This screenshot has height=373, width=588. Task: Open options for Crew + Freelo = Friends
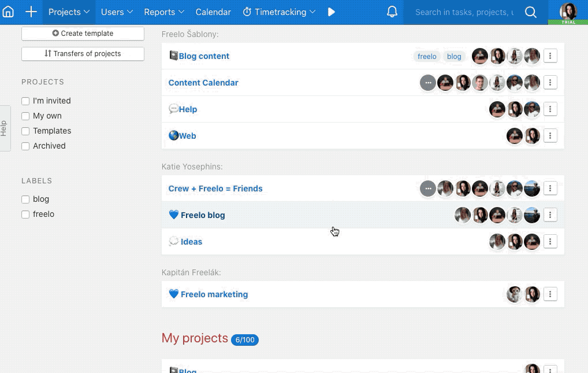[x=550, y=188]
